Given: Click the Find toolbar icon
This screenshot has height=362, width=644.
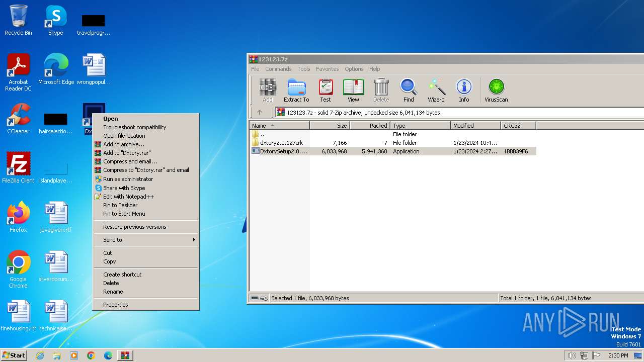Looking at the screenshot, I should [x=409, y=90].
